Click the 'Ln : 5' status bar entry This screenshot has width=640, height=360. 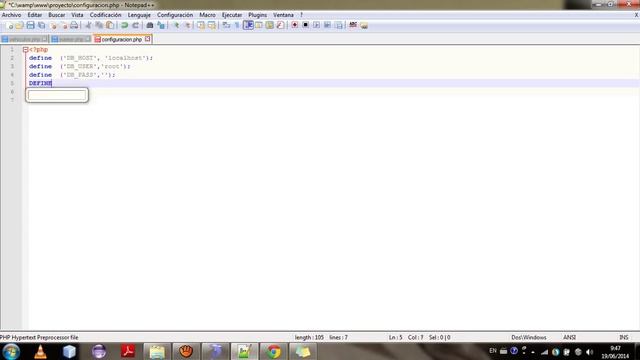(396, 338)
